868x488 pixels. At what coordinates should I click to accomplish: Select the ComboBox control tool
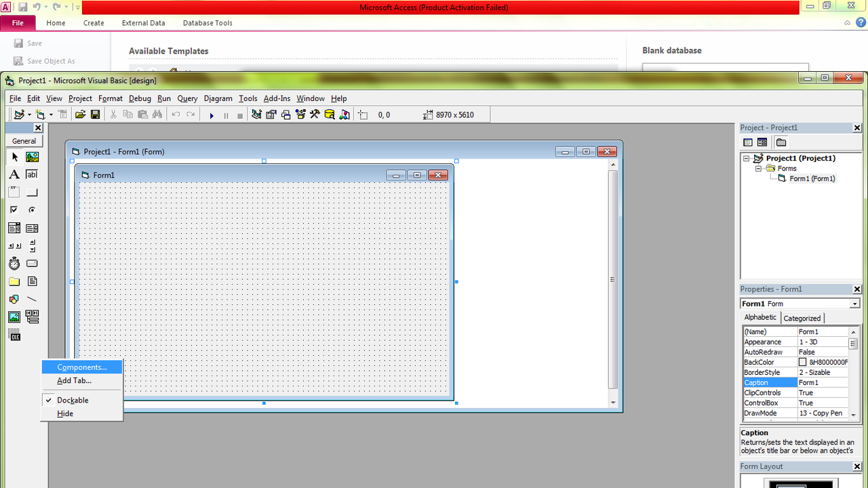(x=14, y=228)
